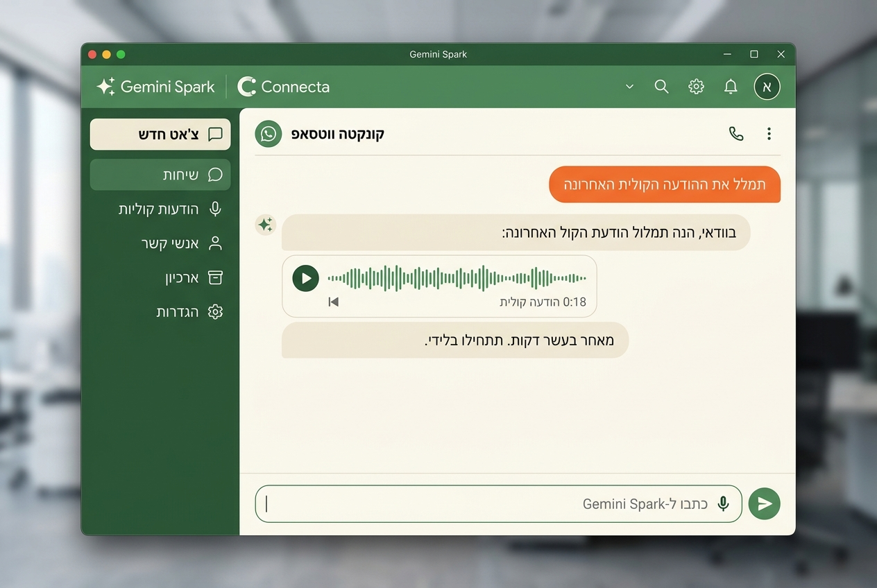
Task: Open the profile avatar labeled א
Action: point(767,87)
